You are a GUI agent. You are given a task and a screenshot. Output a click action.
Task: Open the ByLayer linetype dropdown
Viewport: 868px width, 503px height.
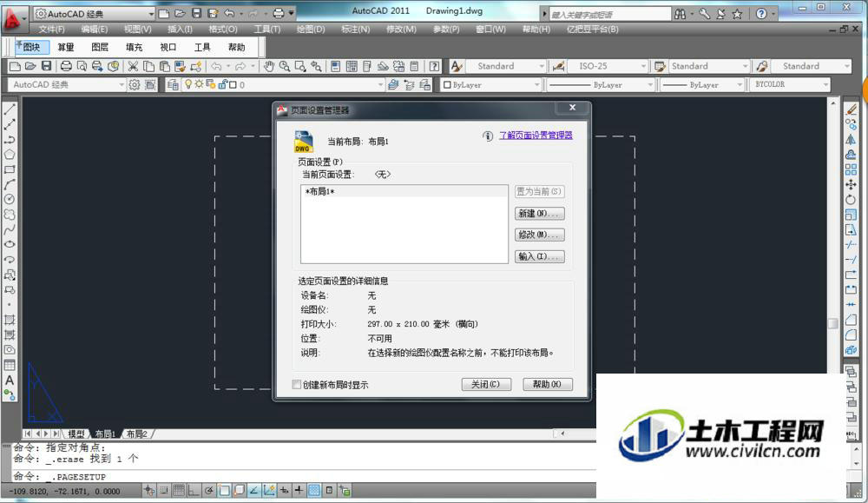tap(602, 85)
